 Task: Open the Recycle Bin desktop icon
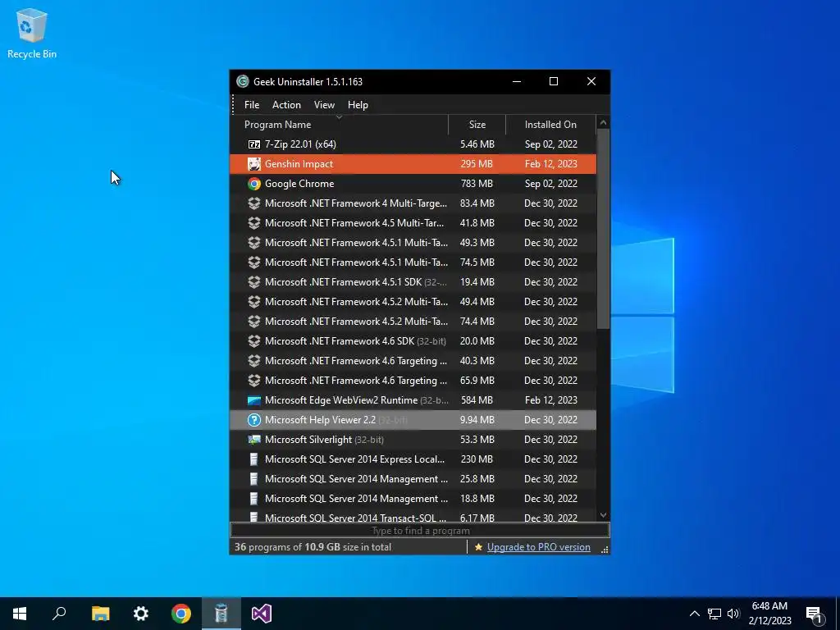32,33
